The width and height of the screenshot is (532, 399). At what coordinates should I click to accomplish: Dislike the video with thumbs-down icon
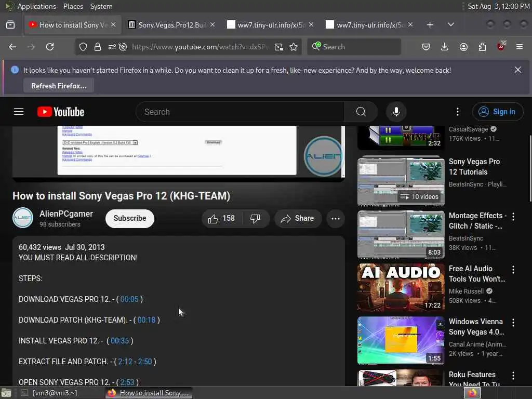pyautogui.click(x=255, y=219)
